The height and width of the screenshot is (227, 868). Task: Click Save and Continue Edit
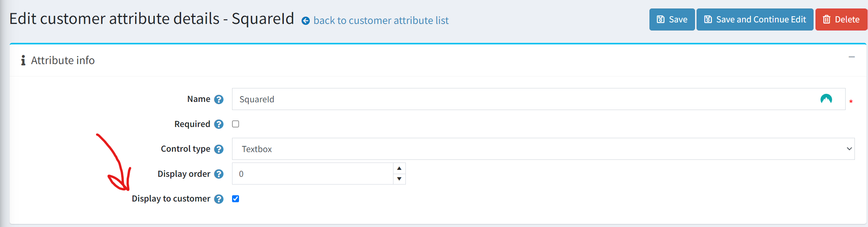click(x=755, y=19)
